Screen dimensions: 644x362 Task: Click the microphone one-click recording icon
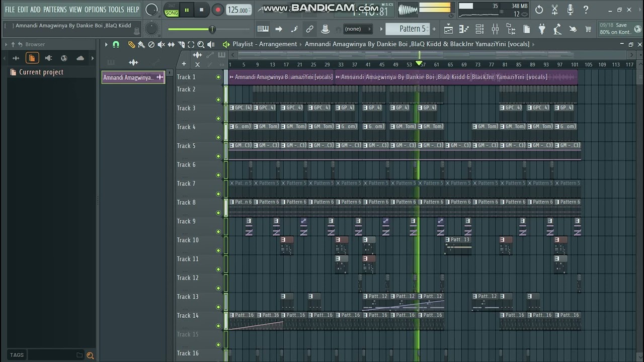[x=570, y=10]
